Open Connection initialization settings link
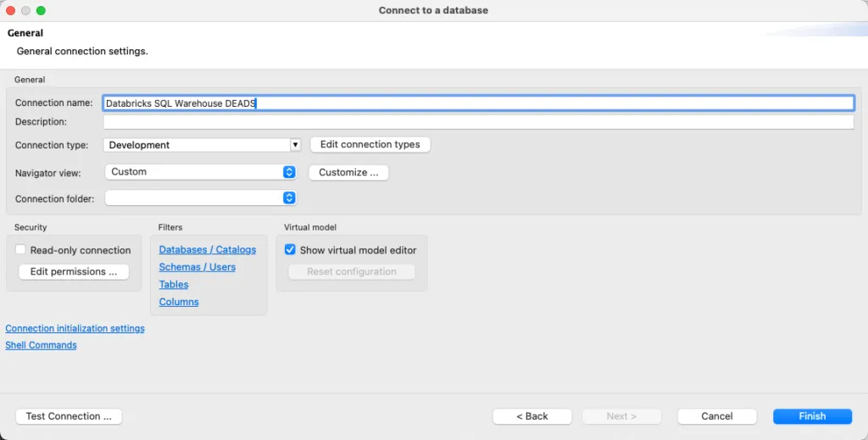The image size is (868, 440). coord(75,329)
